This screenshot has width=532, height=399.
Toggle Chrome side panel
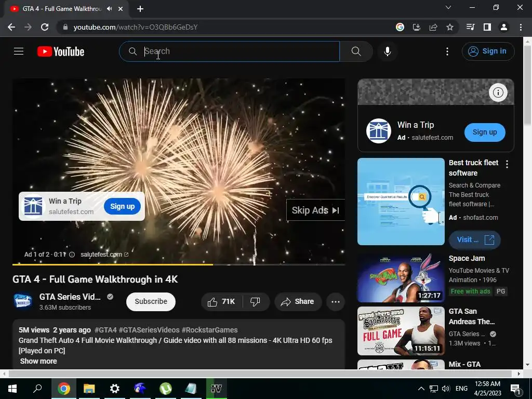(x=487, y=27)
